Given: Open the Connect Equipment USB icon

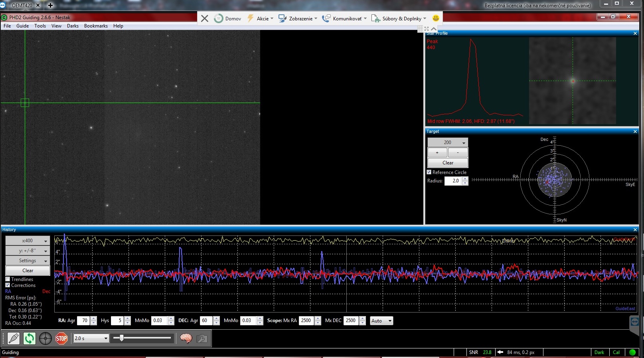Looking at the screenshot, I should [14, 338].
